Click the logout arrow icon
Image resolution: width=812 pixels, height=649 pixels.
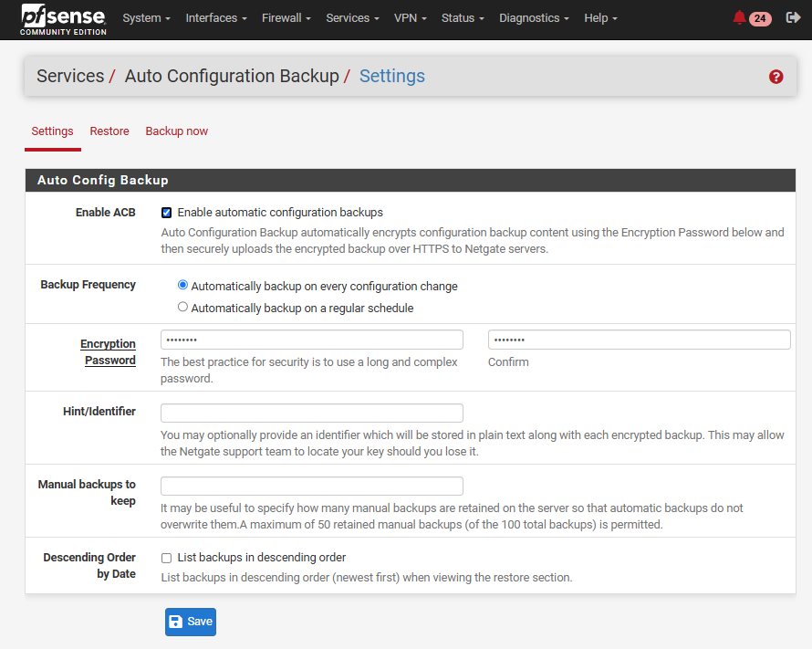click(793, 17)
